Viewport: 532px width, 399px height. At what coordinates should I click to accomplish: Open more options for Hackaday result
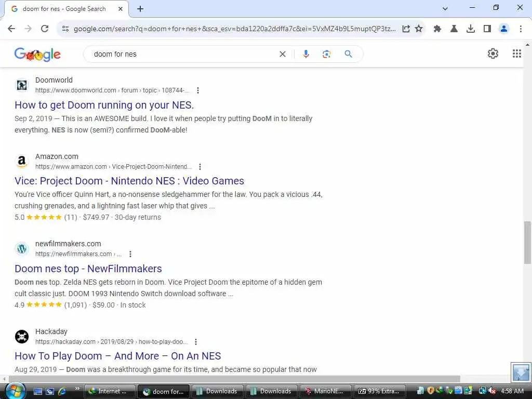click(196, 342)
